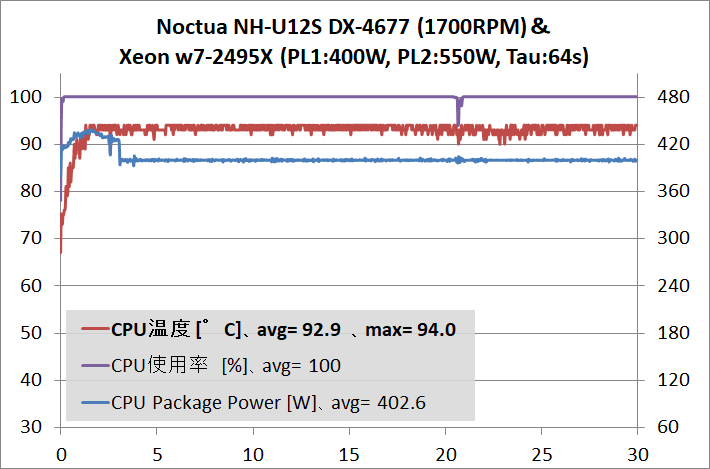The image size is (710, 469).
Task: Click left axis label 70
Action: pos(31,238)
